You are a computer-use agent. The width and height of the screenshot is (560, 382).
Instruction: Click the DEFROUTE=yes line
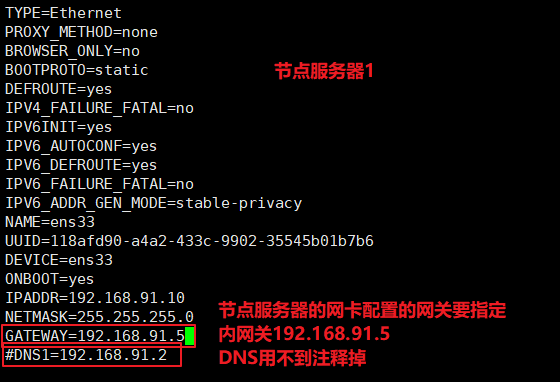pos(59,89)
